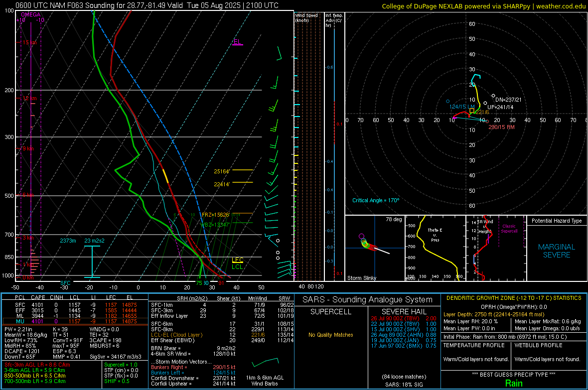The height and width of the screenshot is (390, 588).
Task: Click the LCL-EL (Cloud Layer) row label
Action: (176, 335)
